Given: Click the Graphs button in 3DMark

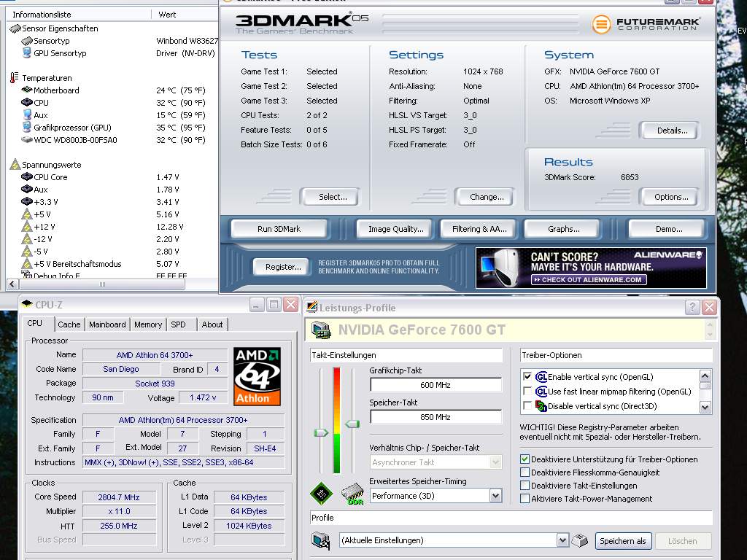Looking at the screenshot, I should pyautogui.click(x=564, y=229).
